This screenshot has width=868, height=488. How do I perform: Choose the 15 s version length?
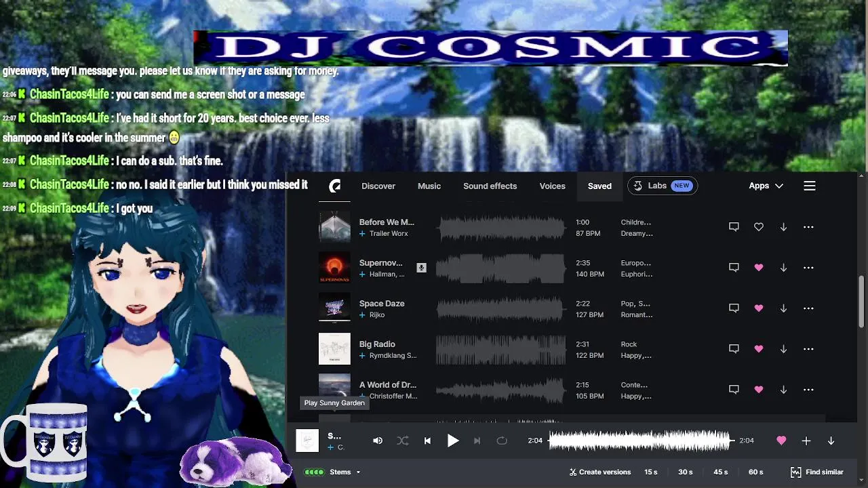coord(651,472)
